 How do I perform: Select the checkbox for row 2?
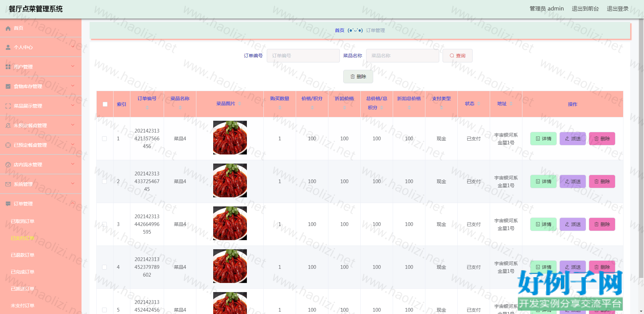(104, 181)
